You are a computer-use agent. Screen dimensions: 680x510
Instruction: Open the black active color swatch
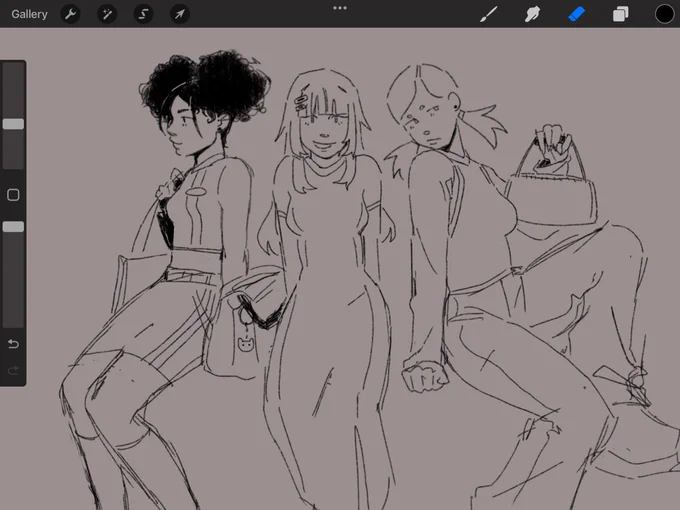click(664, 14)
